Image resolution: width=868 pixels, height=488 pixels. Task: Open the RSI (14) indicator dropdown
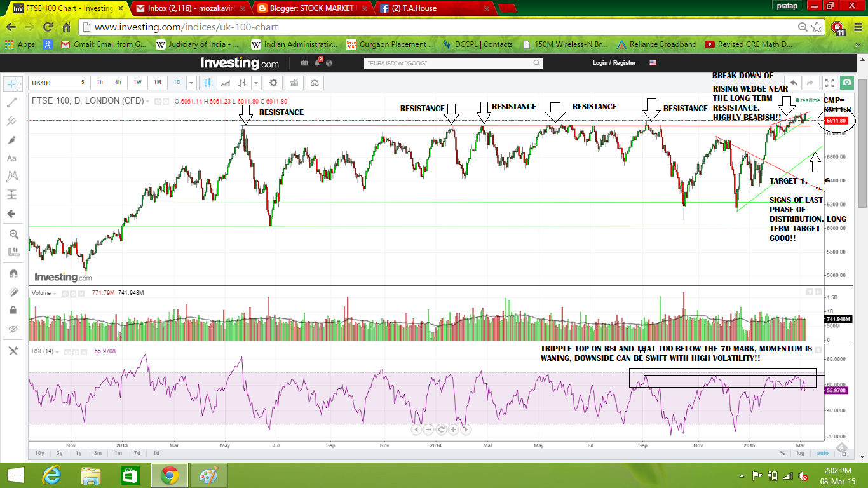(57, 351)
